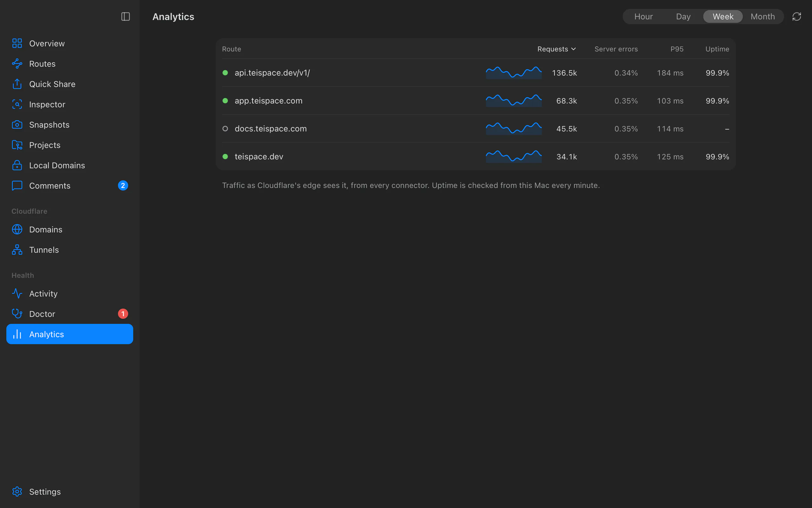Select the app.teispace.com route
Image resolution: width=812 pixels, height=508 pixels.
point(475,100)
